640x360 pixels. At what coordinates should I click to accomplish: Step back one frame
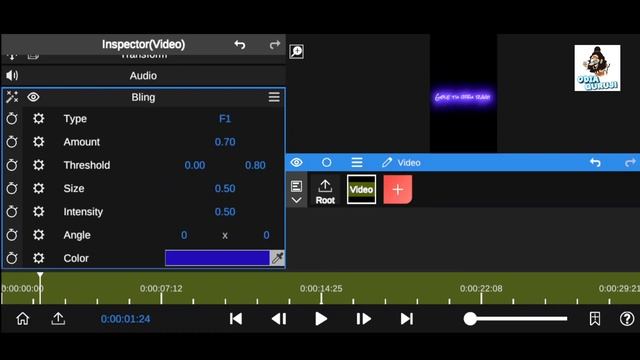point(279,319)
